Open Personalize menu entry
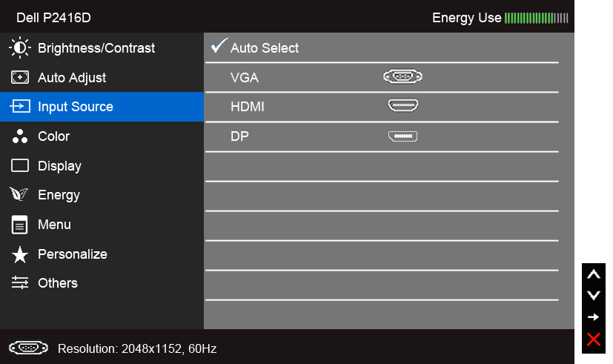 pyautogui.click(x=102, y=254)
